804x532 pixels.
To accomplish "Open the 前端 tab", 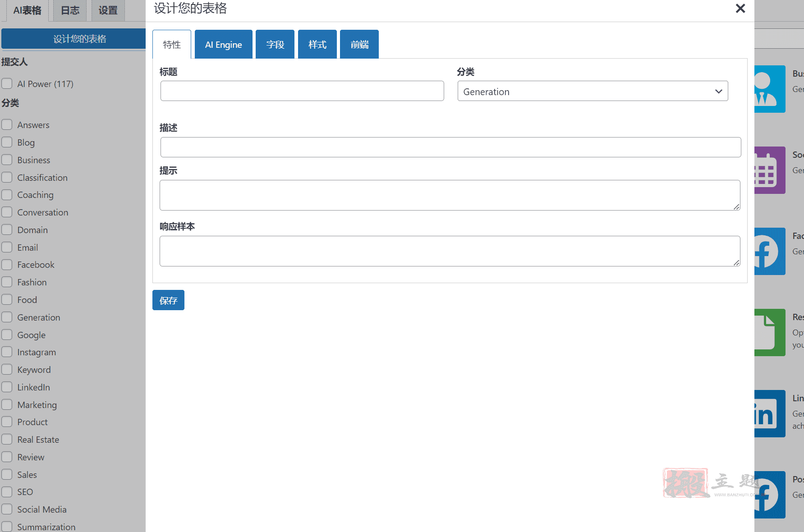I will [359, 44].
